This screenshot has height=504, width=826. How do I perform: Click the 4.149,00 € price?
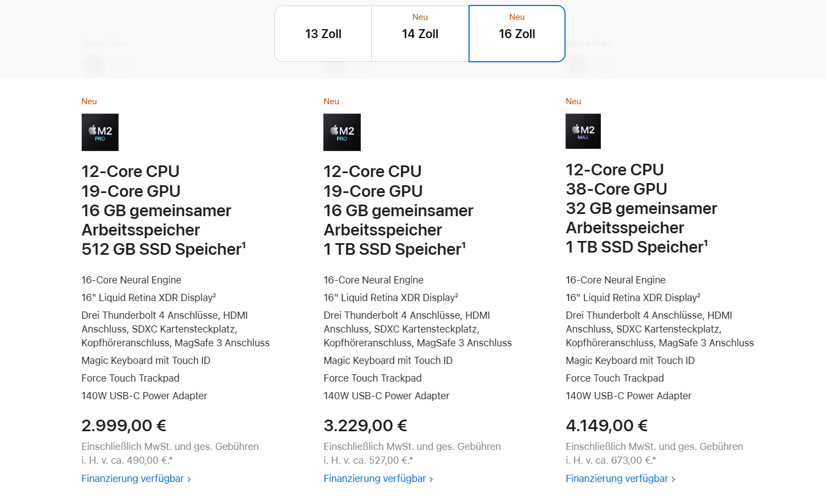point(606,426)
